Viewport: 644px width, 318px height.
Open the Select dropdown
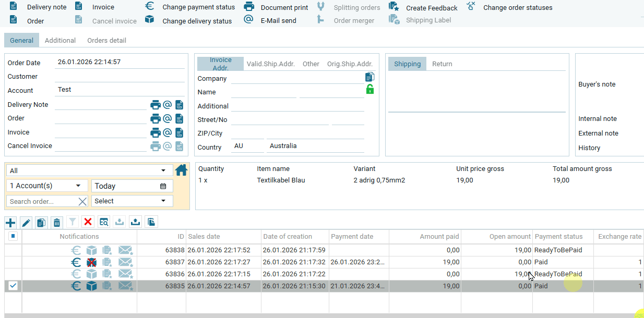click(163, 201)
